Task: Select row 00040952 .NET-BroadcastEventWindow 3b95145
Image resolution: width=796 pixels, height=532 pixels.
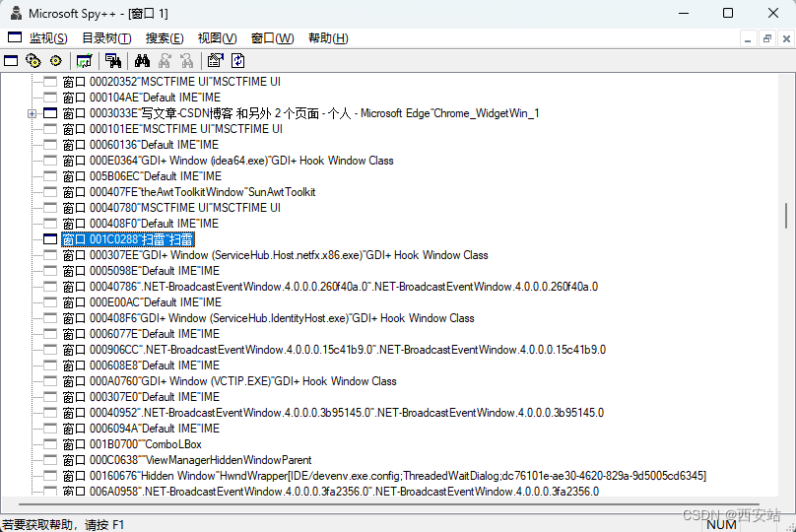Action: (x=334, y=413)
